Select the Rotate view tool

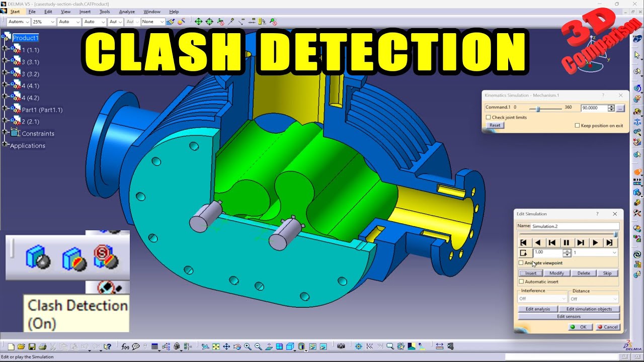point(237,346)
